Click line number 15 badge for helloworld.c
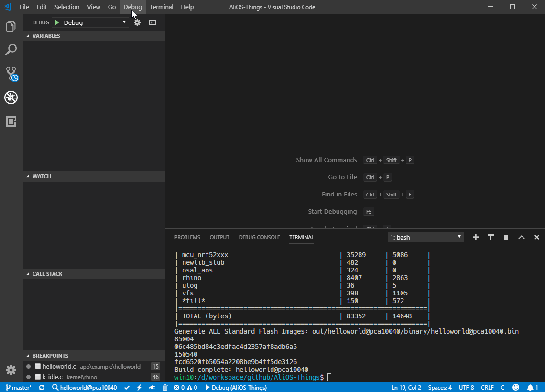Screen dimensions: 545x392 pos(155,366)
